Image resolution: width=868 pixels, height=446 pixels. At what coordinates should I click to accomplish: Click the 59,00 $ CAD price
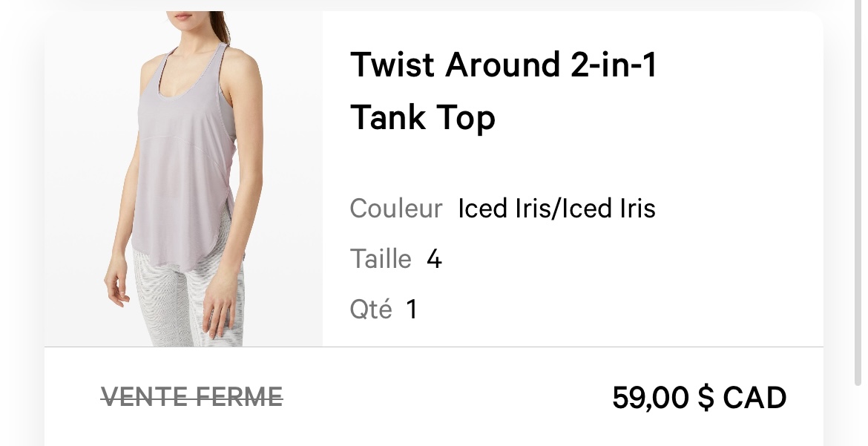click(699, 398)
